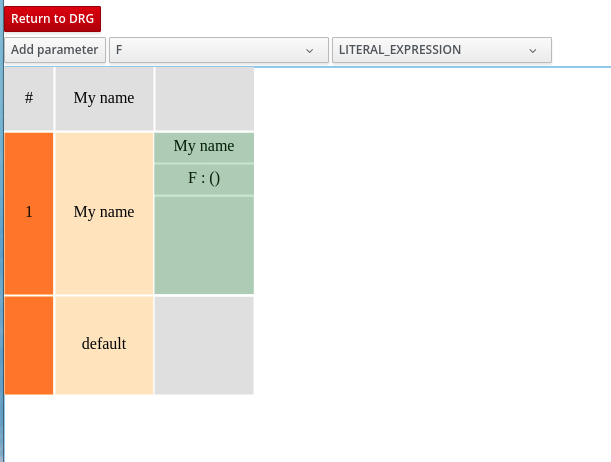The width and height of the screenshot is (611, 462).
Task: Select the gray My name header cell
Action: tap(104, 98)
